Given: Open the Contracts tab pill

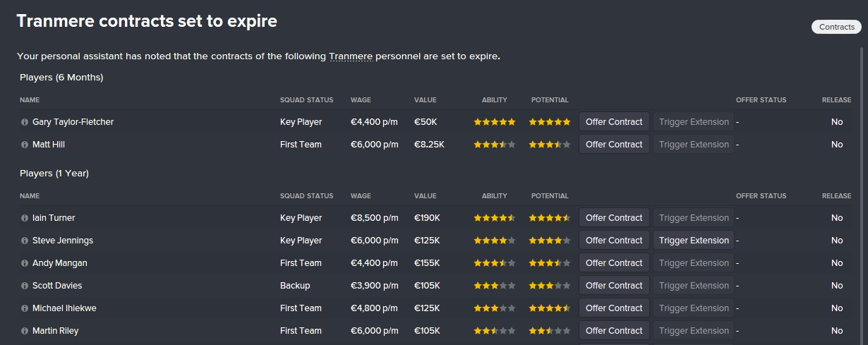Looking at the screenshot, I should point(836,27).
